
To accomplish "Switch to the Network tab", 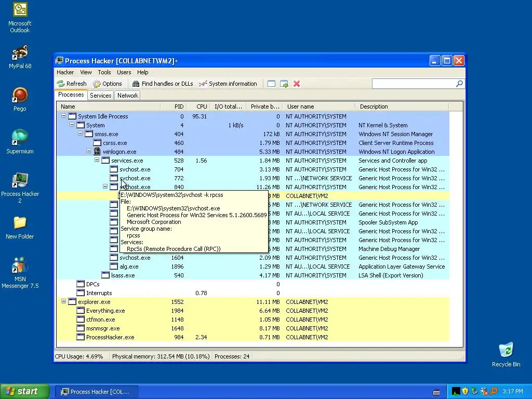I will [128, 96].
